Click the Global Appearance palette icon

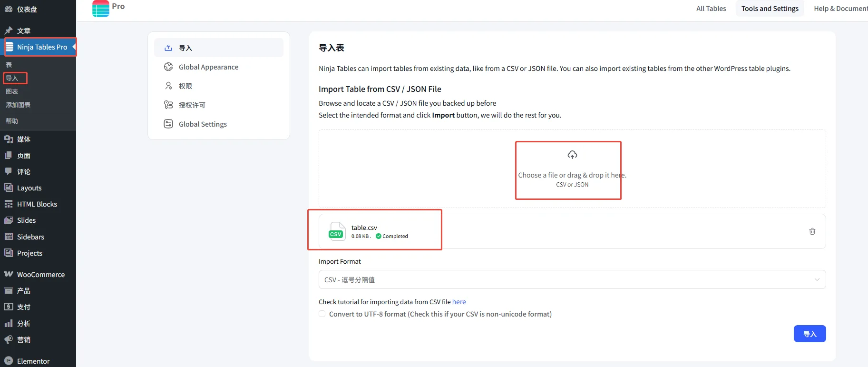168,67
